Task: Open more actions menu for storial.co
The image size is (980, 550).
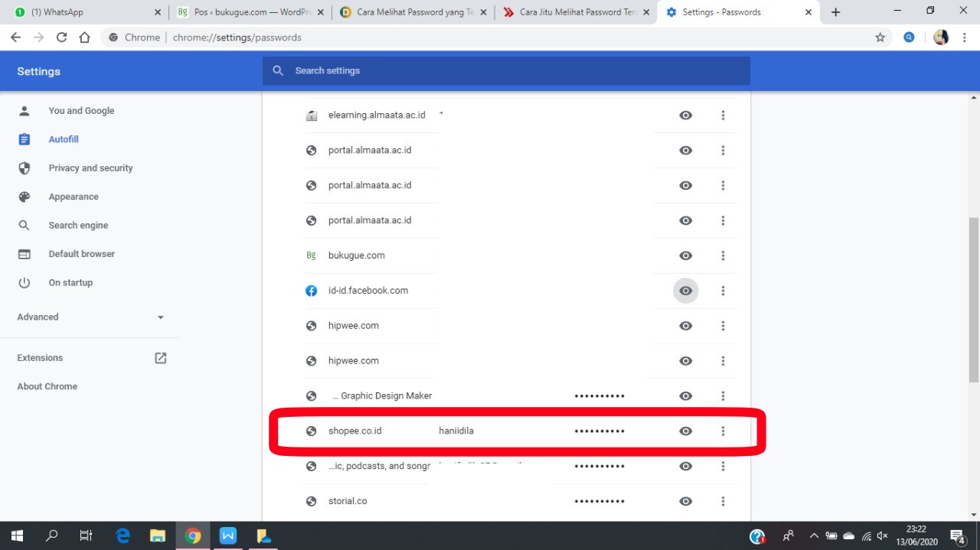Action: [723, 502]
